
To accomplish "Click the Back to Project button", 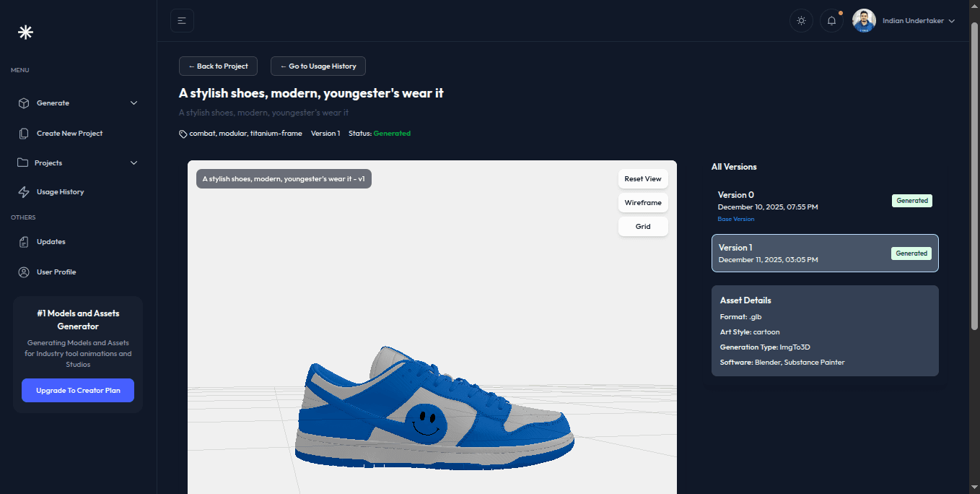I will coord(218,66).
